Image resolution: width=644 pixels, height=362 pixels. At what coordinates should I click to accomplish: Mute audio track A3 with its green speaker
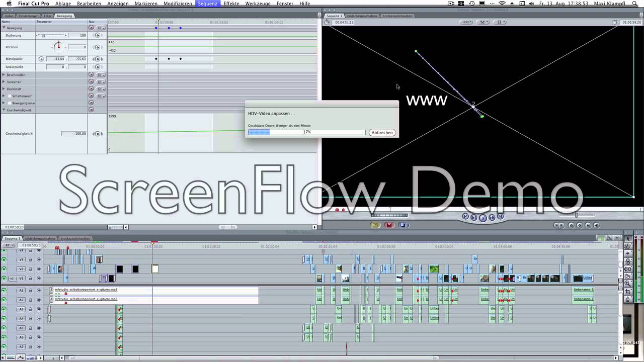pyautogui.click(x=4, y=309)
